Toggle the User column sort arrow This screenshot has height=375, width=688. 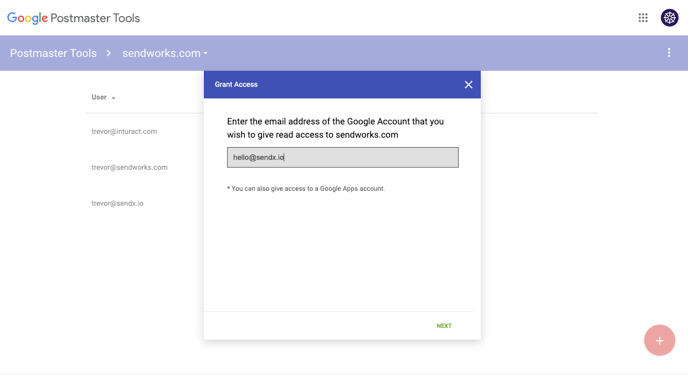click(x=114, y=98)
